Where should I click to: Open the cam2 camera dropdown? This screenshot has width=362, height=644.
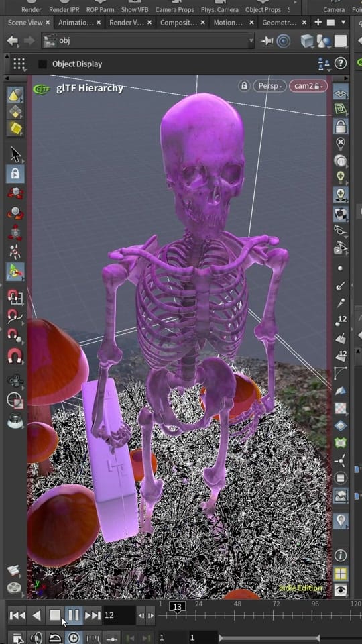tap(308, 86)
